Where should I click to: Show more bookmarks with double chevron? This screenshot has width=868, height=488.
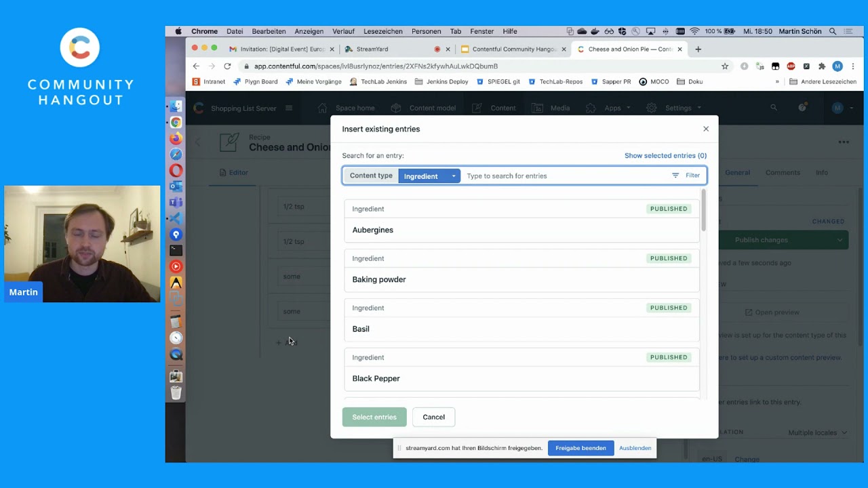pos(777,82)
